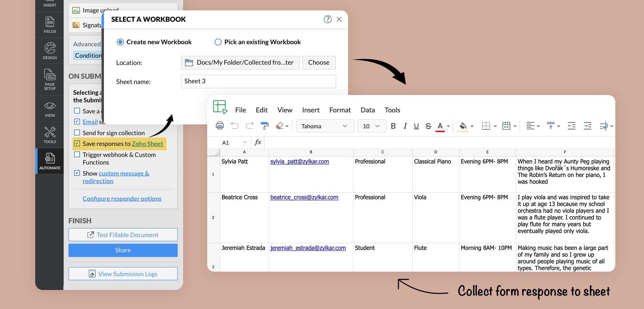Image resolution: width=644 pixels, height=309 pixels.
Task: Click the paint format roller icon
Action: pos(265,126)
